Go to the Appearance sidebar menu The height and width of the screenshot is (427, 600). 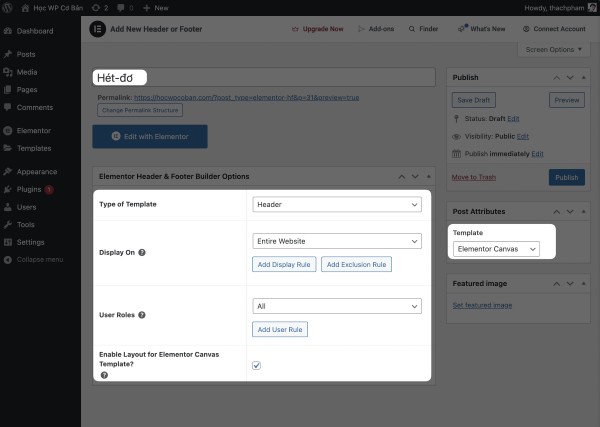click(37, 171)
